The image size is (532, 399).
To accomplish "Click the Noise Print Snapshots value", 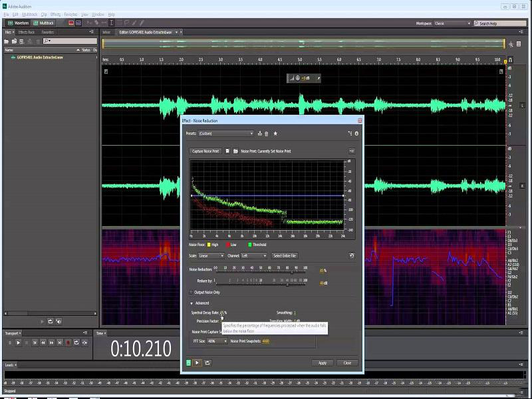I will (x=265, y=341).
